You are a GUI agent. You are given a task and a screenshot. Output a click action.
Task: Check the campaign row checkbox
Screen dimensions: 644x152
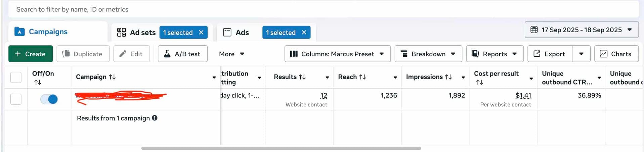[x=16, y=99]
